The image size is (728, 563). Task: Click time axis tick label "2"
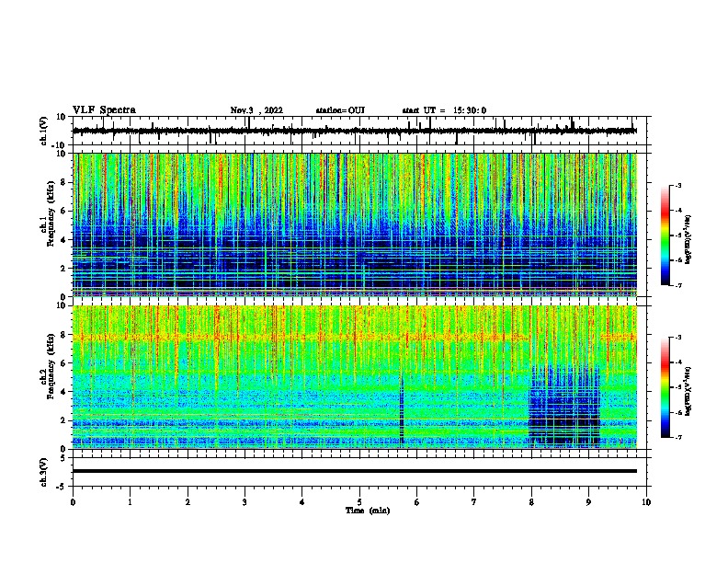coord(188,501)
